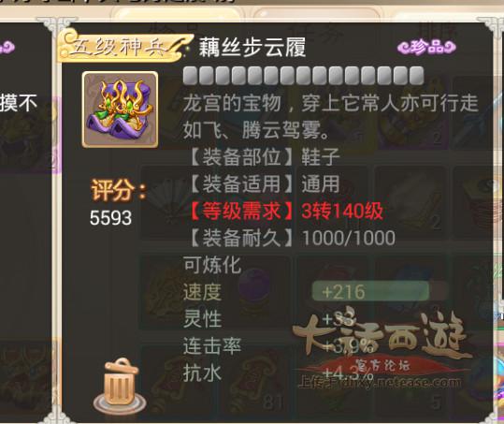The width and height of the screenshot is (504, 424).
Task: Tap the score value 5593
Action: pyautogui.click(x=110, y=218)
